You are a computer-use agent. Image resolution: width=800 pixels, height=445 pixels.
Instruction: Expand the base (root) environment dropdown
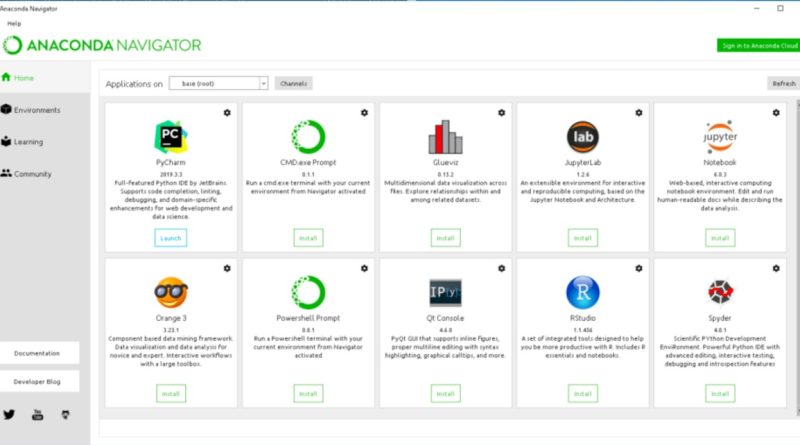218,83
